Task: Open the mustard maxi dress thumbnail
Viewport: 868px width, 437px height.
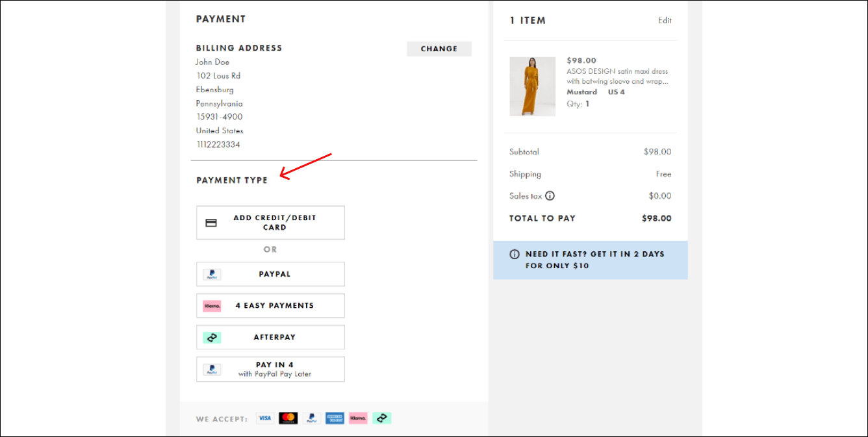Action: [533, 86]
